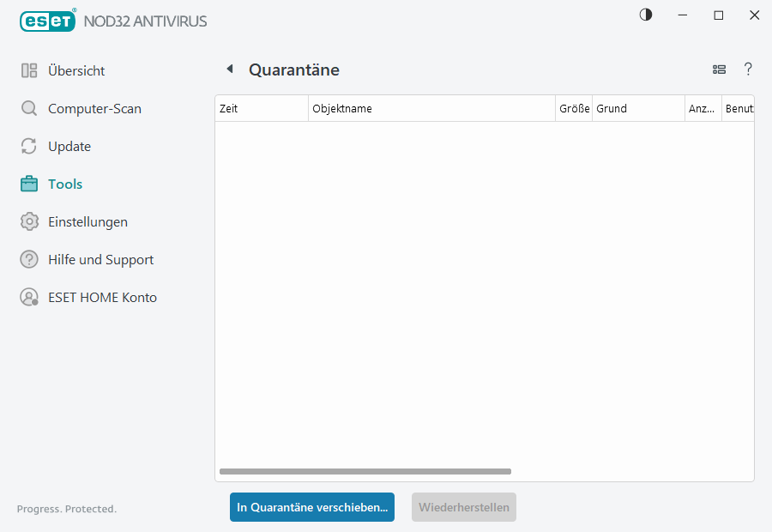Screen dimensions: 772x532
Task: Select the Tools briefcase icon
Action: 29,184
